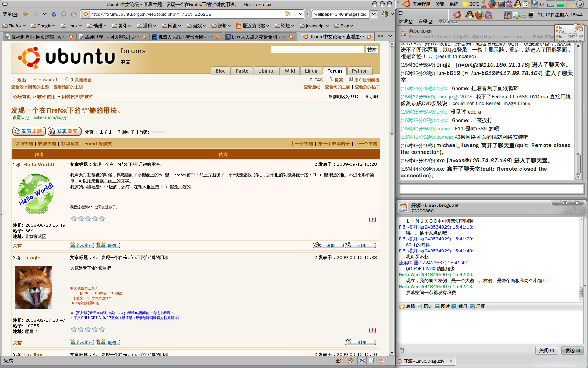Open 位置 places menu
Screen dimensions: 588x368
440,4
